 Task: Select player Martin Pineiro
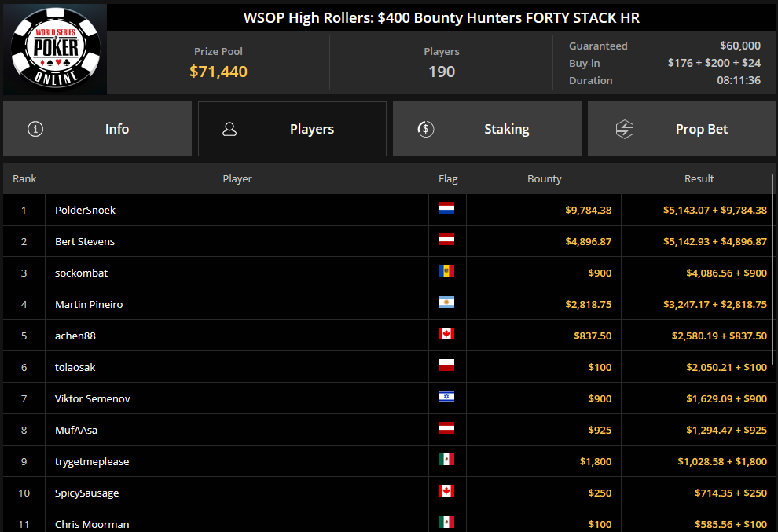point(89,304)
